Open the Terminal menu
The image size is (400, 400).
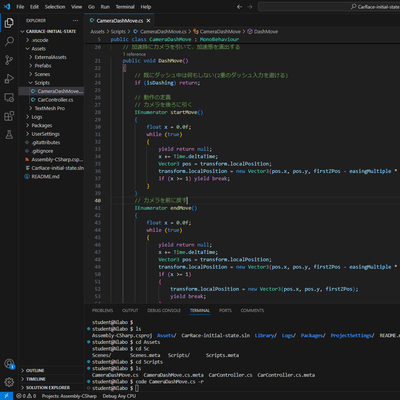coord(125,7)
